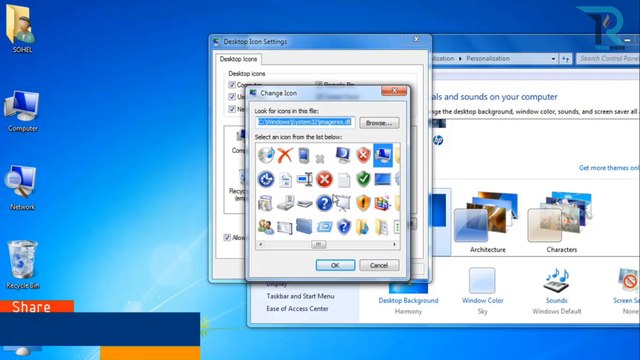Open Ease of Access Center link
The height and width of the screenshot is (360, 640).
(x=297, y=309)
